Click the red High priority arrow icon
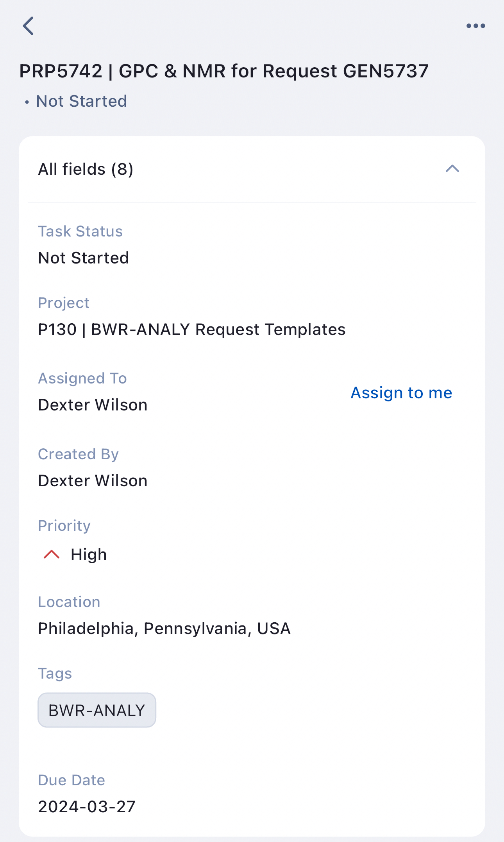504x842 pixels. [x=52, y=554]
